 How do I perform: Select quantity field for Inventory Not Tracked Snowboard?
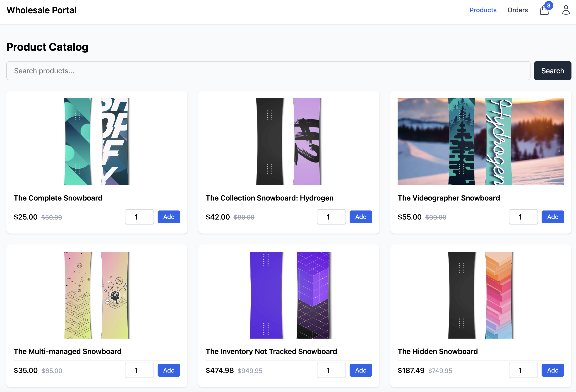click(331, 370)
